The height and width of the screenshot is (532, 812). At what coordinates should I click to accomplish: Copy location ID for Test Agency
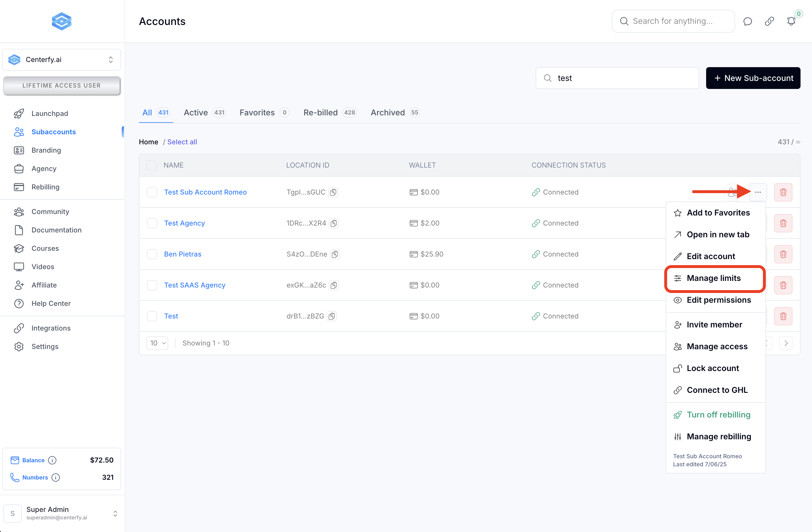click(334, 223)
